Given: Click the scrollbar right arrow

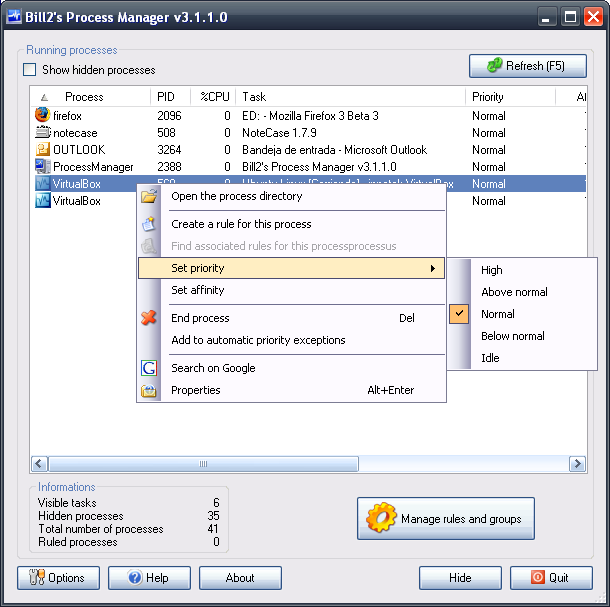Looking at the screenshot, I should (577, 464).
